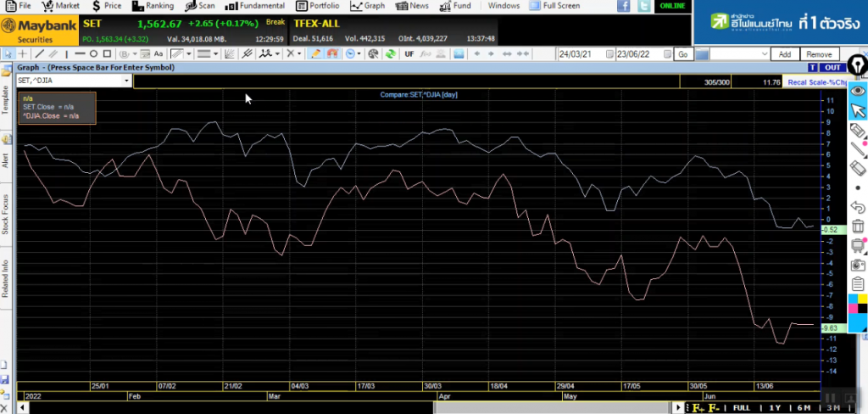Click the undo arrow in annotation toolbar
This screenshot has height=414, width=868.
[x=858, y=207]
